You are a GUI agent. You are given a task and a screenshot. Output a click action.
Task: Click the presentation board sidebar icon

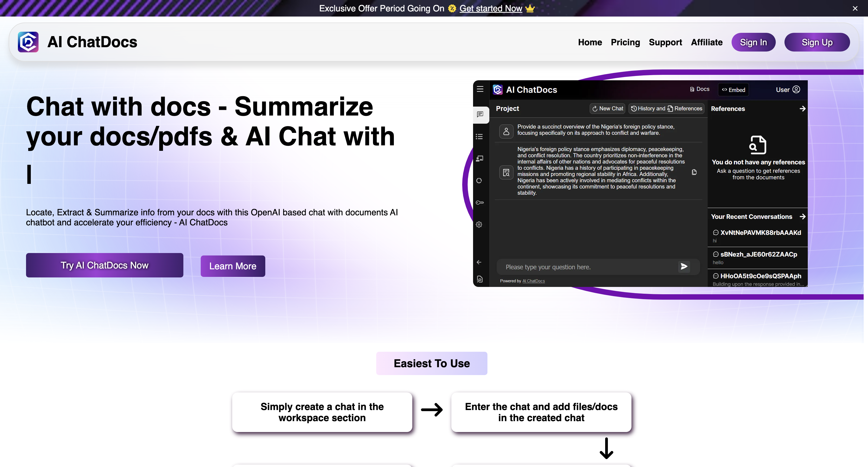(x=480, y=158)
